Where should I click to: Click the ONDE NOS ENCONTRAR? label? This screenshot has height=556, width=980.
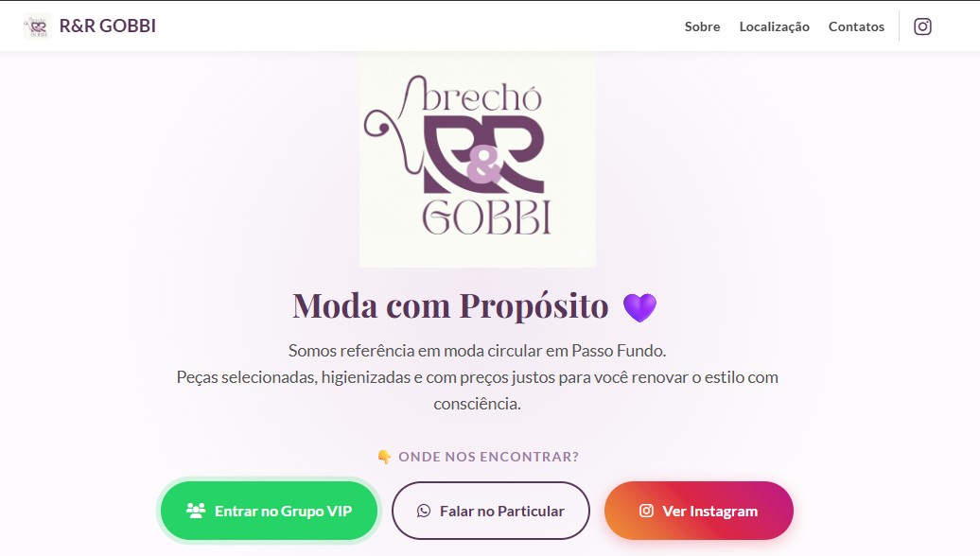point(489,457)
